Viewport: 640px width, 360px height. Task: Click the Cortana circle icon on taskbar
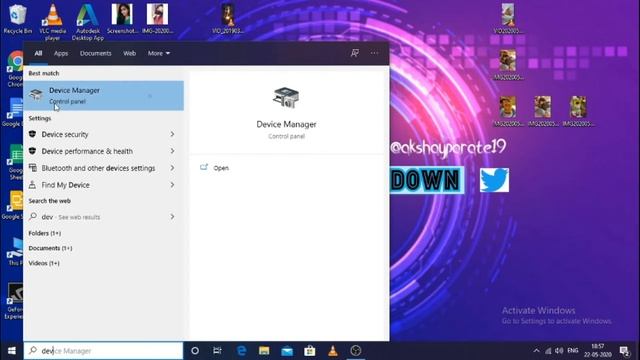pyautogui.click(x=195, y=351)
